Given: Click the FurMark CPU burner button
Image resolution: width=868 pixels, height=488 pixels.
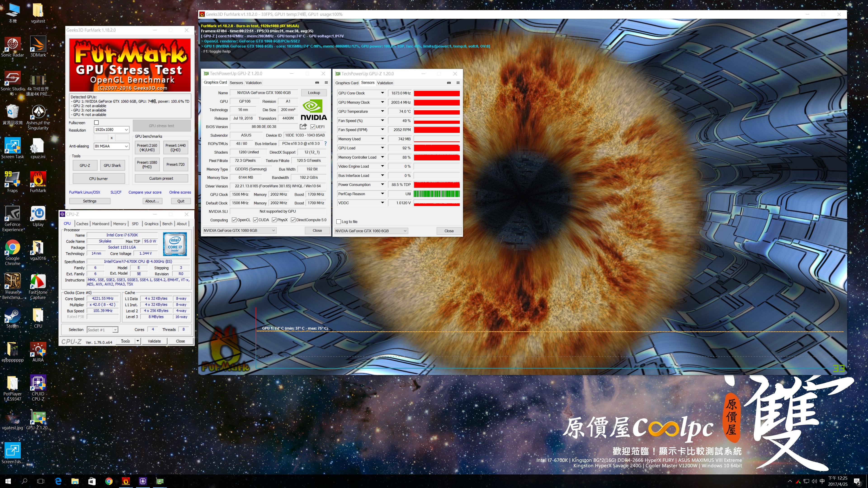Looking at the screenshot, I should pyautogui.click(x=98, y=178).
